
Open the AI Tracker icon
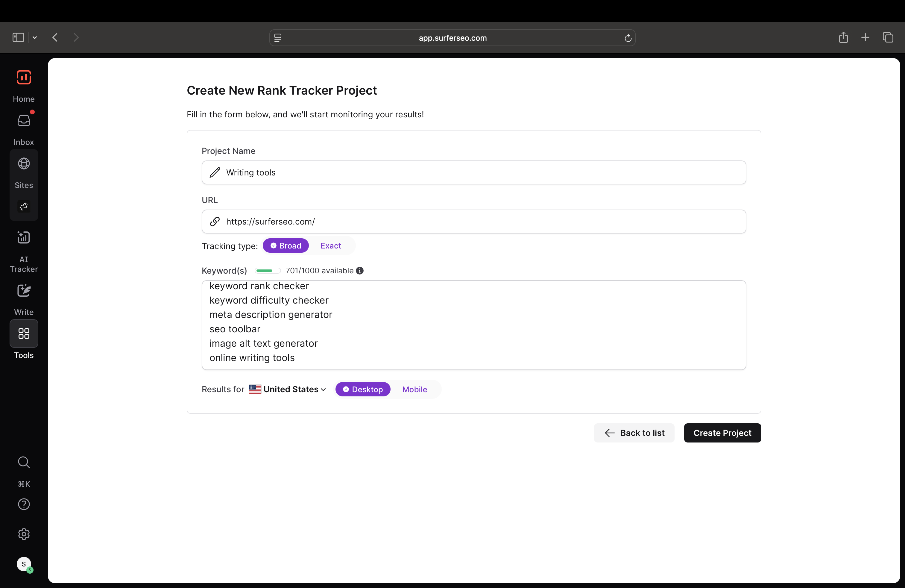click(24, 237)
